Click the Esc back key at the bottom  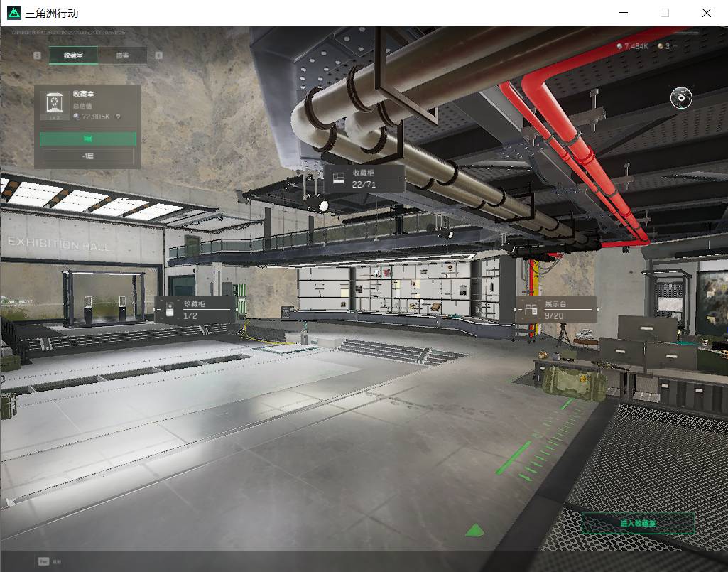43,561
